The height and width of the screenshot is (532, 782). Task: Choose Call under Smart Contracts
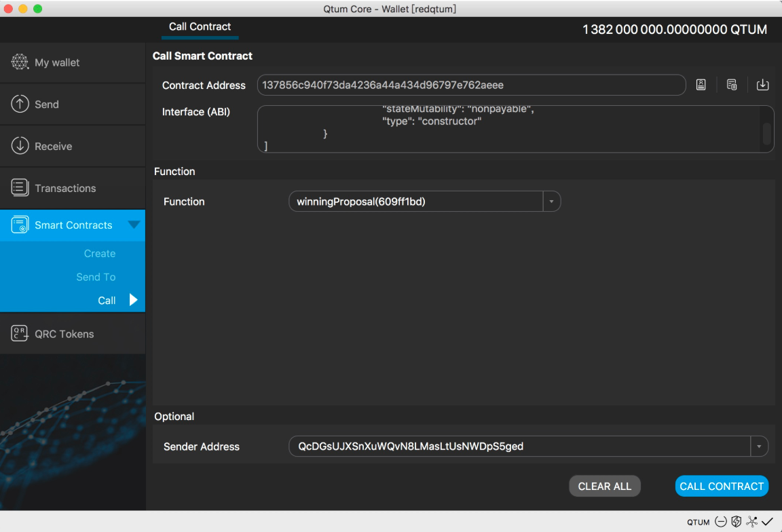pyautogui.click(x=107, y=300)
